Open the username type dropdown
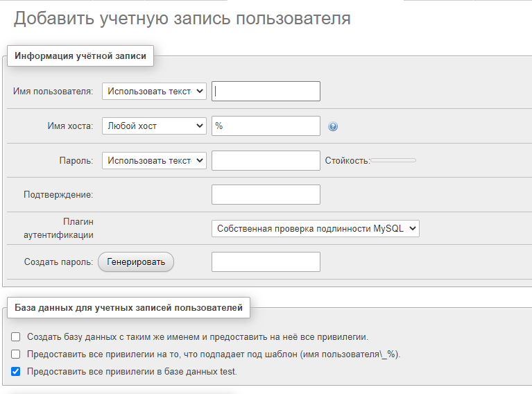The height and width of the screenshot is (394, 532). coord(154,92)
